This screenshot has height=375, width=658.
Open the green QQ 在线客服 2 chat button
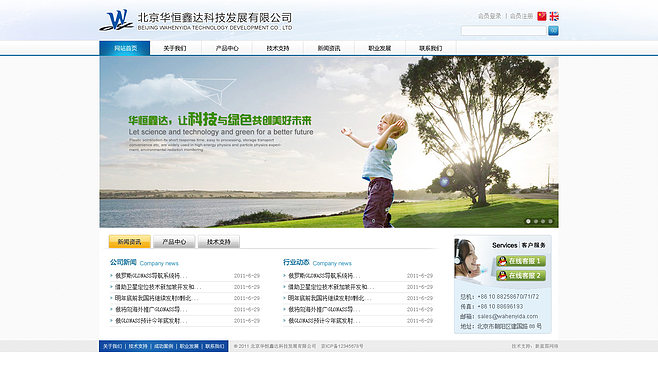521,276
